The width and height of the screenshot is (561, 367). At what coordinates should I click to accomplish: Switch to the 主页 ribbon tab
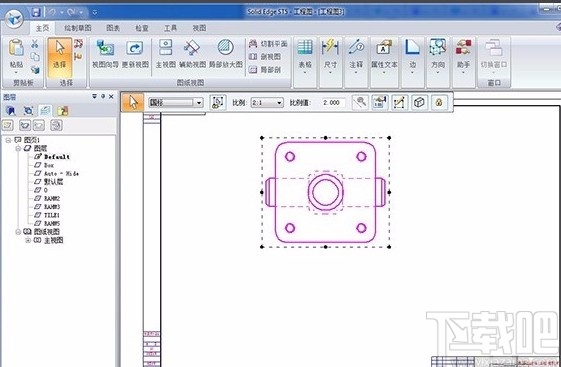pos(42,28)
